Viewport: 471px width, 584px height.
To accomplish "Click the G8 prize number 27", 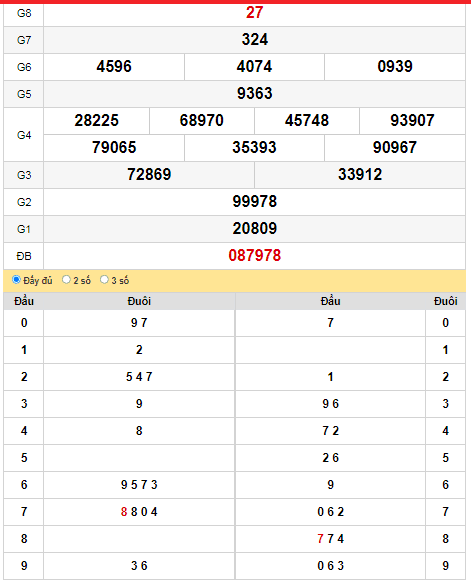I will (x=255, y=13).
